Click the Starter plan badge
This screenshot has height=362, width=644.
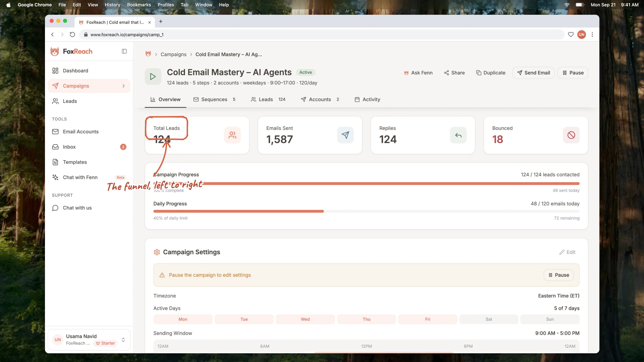coord(106,343)
